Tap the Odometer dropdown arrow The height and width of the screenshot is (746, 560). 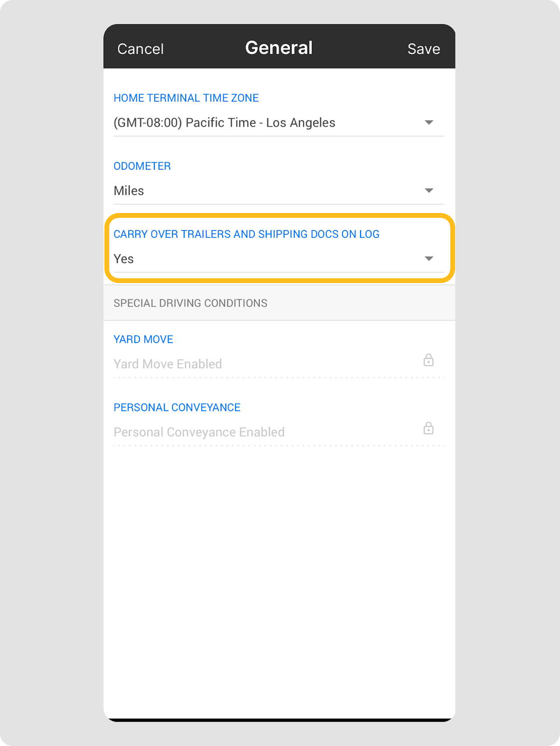(x=429, y=191)
